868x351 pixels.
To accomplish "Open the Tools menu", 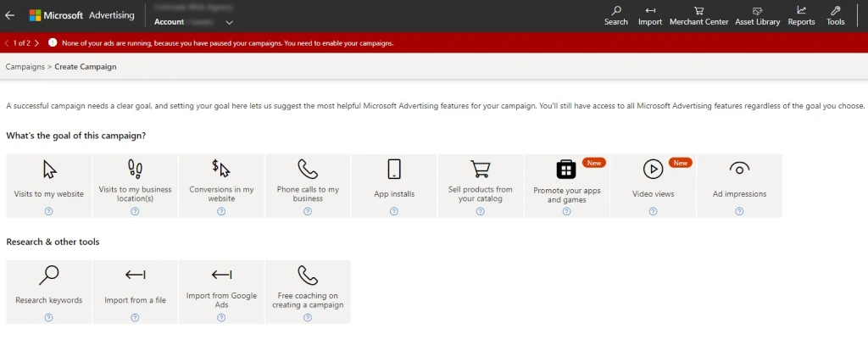I will point(835,16).
